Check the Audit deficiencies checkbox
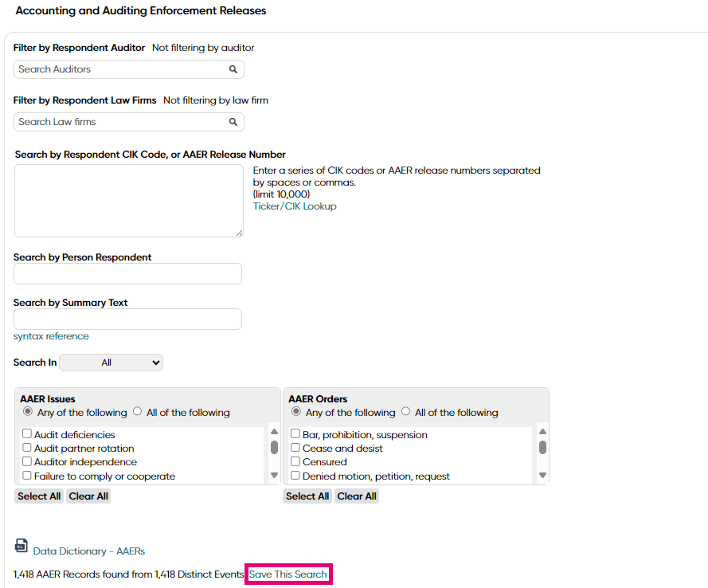This screenshot has height=588, width=708. point(27,434)
